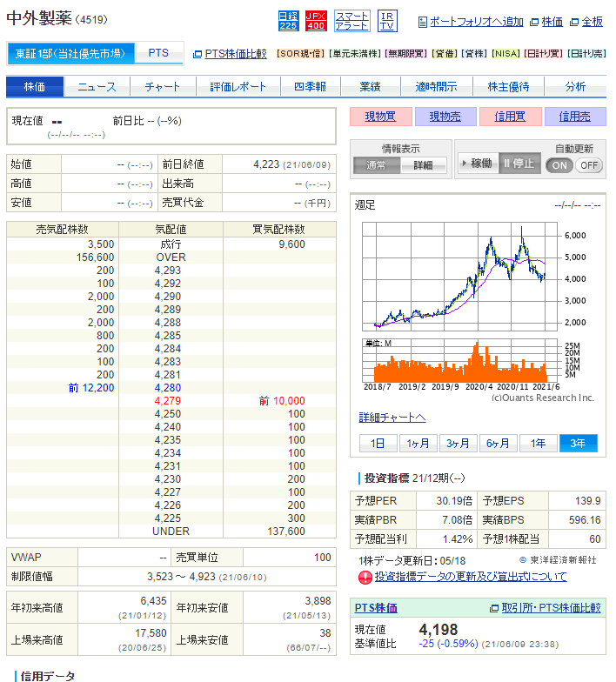Open the 取引所・PTS株価比較 link
616x682 pixels.
click(551, 608)
